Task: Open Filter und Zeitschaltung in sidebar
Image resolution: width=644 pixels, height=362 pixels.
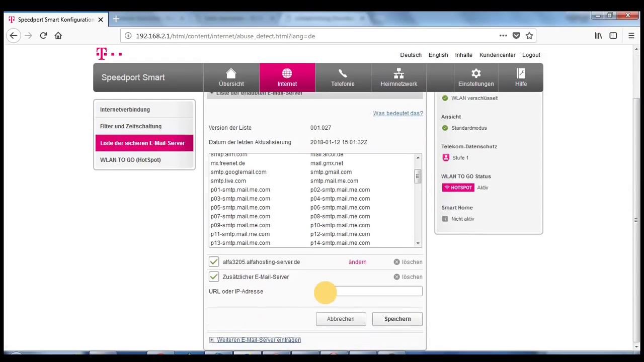Action: [x=144, y=126]
